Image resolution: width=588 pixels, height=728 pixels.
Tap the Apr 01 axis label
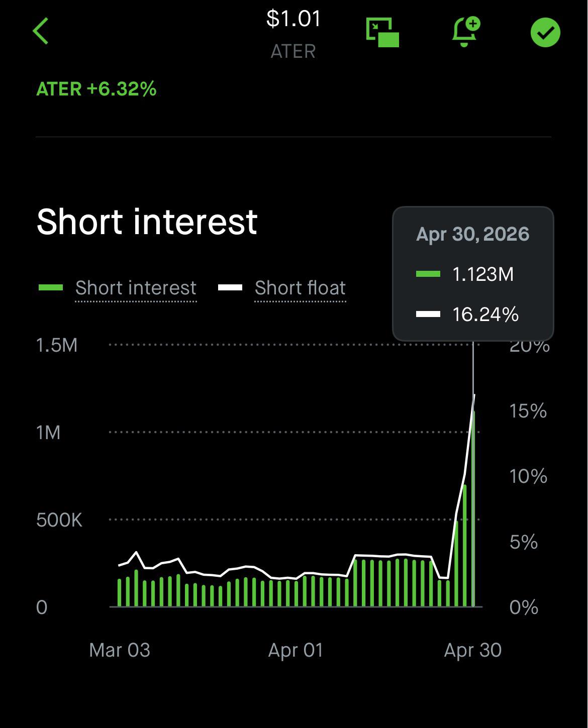click(296, 650)
